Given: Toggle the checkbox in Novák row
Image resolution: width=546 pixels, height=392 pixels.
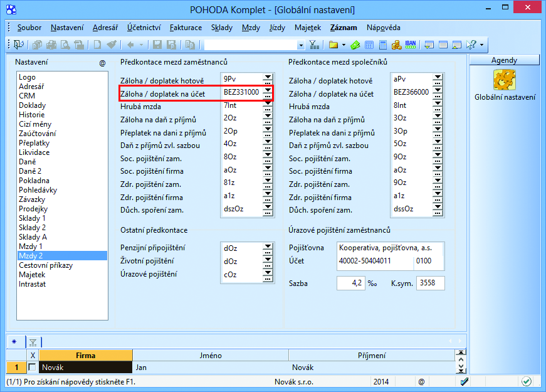Looking at the screenshot, I should pyautogui.click(x=33, y=367).
